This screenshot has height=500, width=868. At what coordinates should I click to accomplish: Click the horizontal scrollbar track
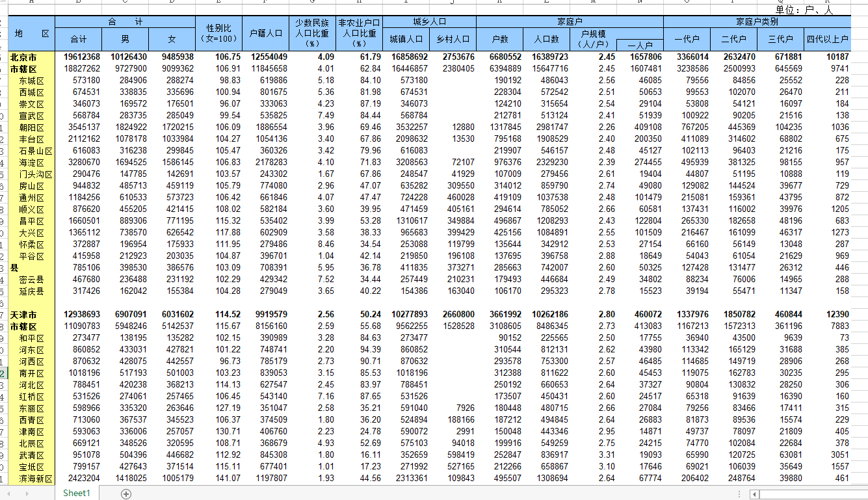[x=813, y=494]
